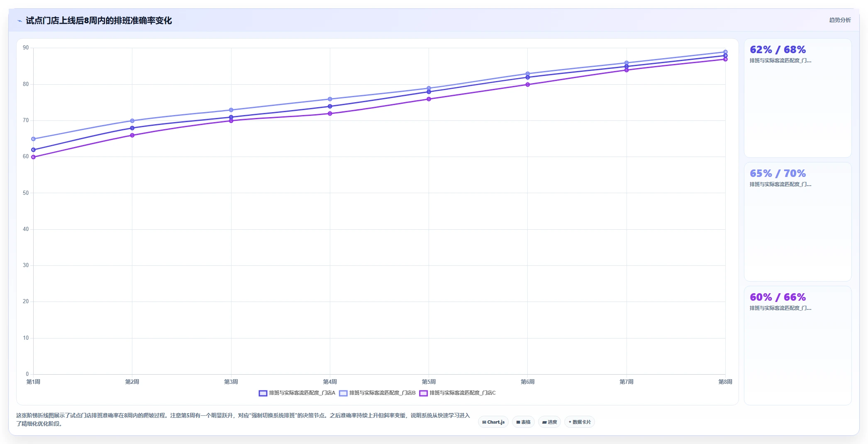This screenshot has height=444, width=868.
Task: Click the chart title 试点门店上线后8周内的排班准确率变化
Action: (x=99, y=20)
